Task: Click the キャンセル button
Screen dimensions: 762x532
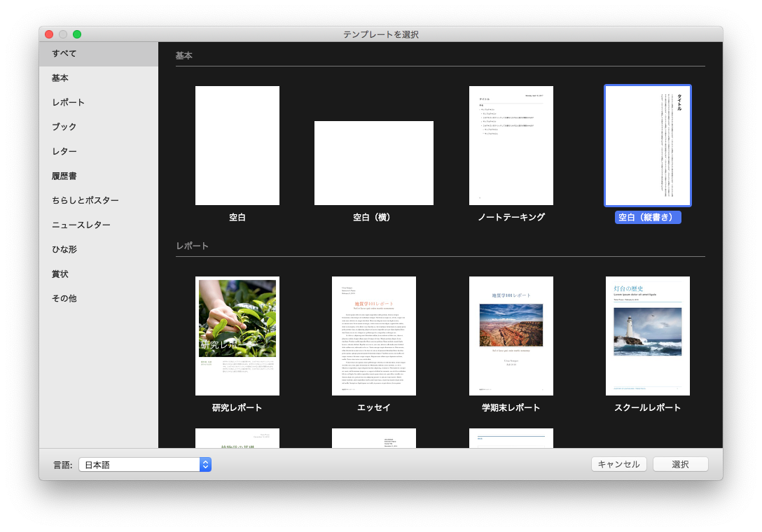Action: pyautogui.click(x=618, y=464)
